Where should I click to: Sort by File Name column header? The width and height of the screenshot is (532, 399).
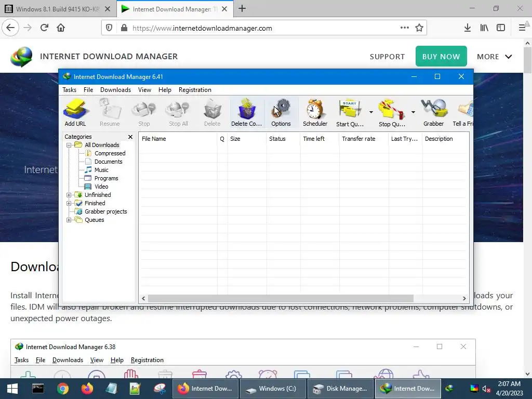[178, 139]
